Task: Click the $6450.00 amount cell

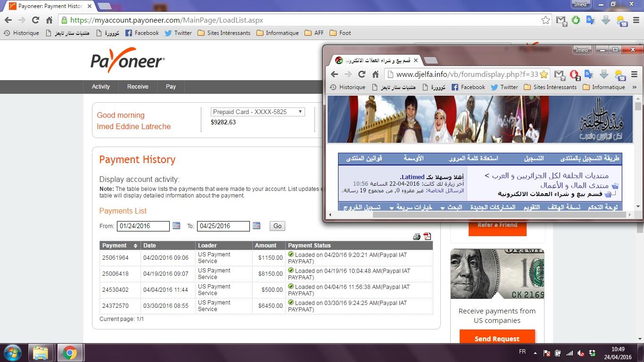Action: (269, 306)
